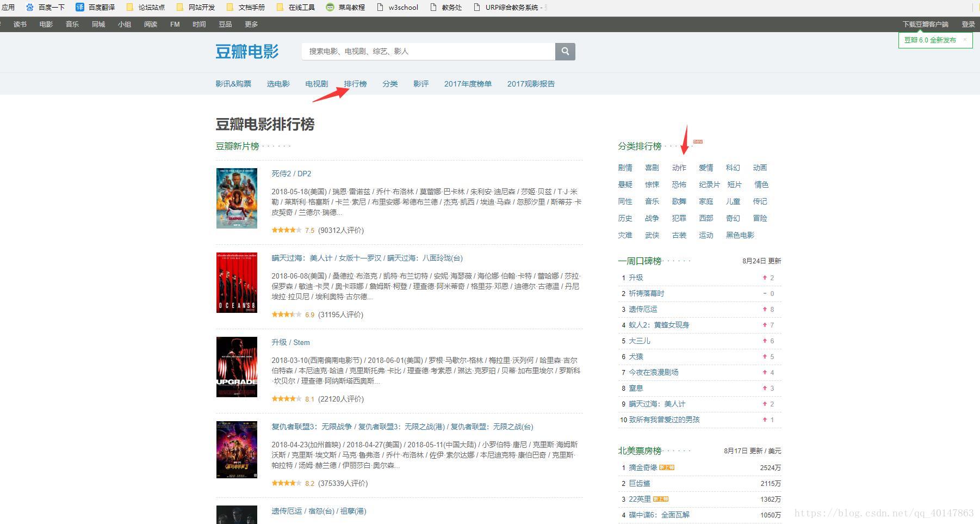
Task: Open the 升级 / Stem title link
Action: (x=290, y=342)
